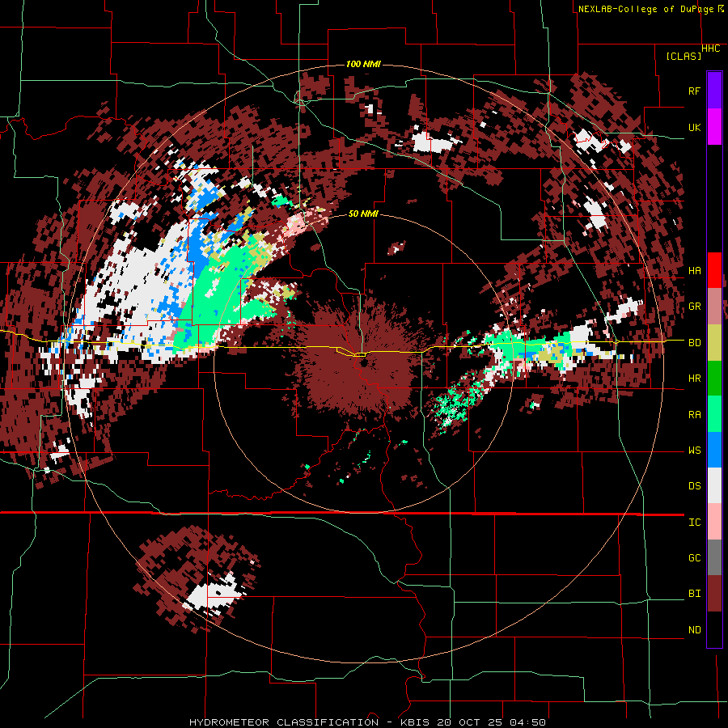Screen dimensions: 728x728
Task: Select the BI brown legend swatch
Action: pos(714,594)
